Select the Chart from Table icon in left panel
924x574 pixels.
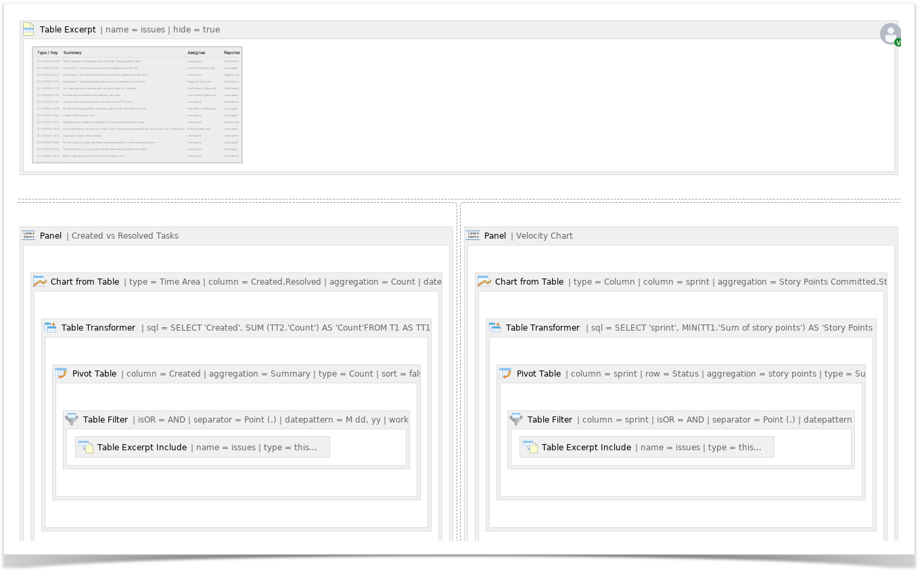(x=41, y=281)
